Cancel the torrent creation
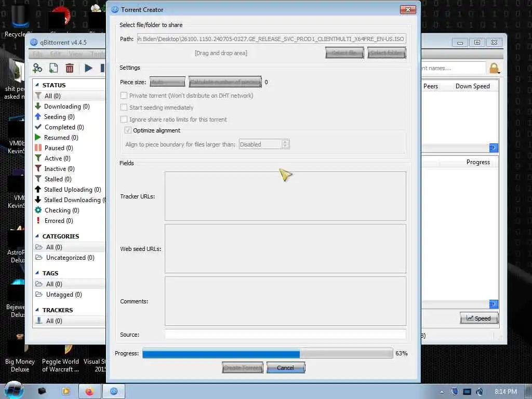532x399 pixels. pos(286,368)
